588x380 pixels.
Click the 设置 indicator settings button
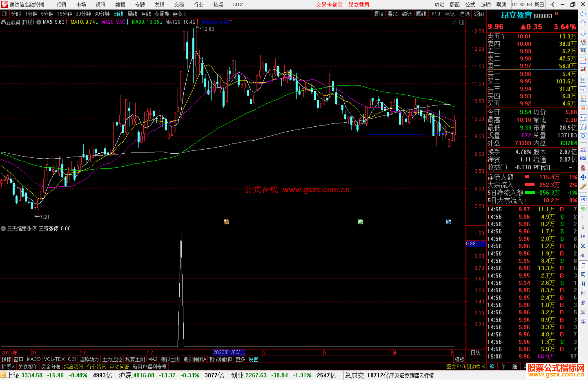click(x=253, y=359)
